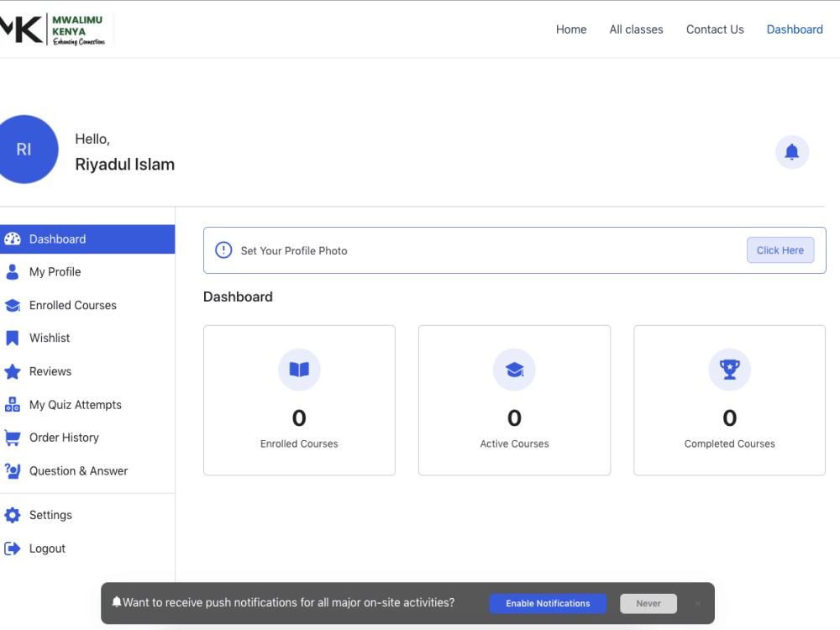Open the Reviews sidebar label
Viewport: 840px width, 630px height.
point(50,371)
